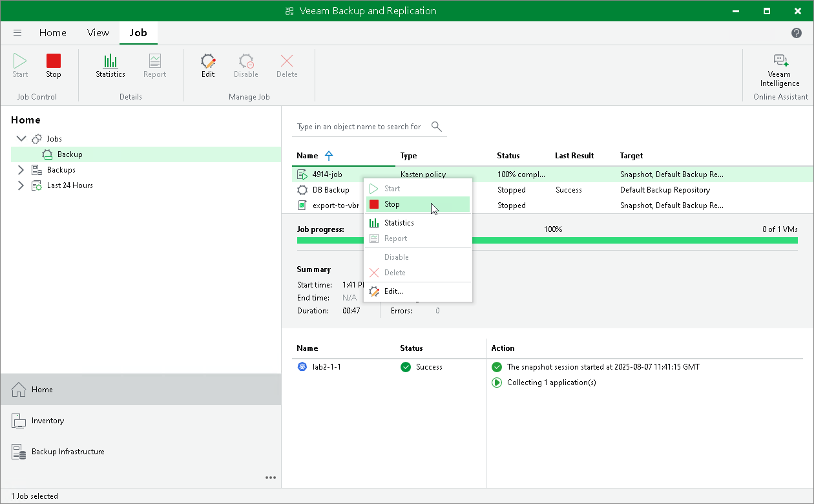Viewport: 814px width, 504px height.
Task: Click the lab2-1-1 Kubernetes icon
Action: pyautogui.click(x=302, y=367)
